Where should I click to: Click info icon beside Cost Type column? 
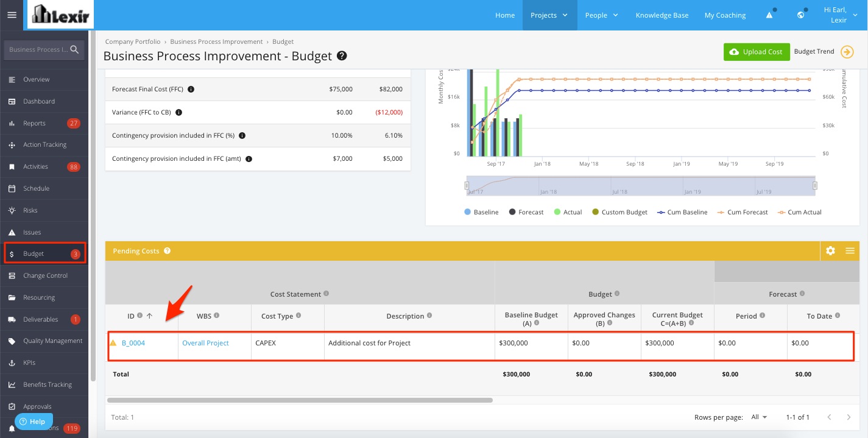pyautogui.click(x=298, y=316)
